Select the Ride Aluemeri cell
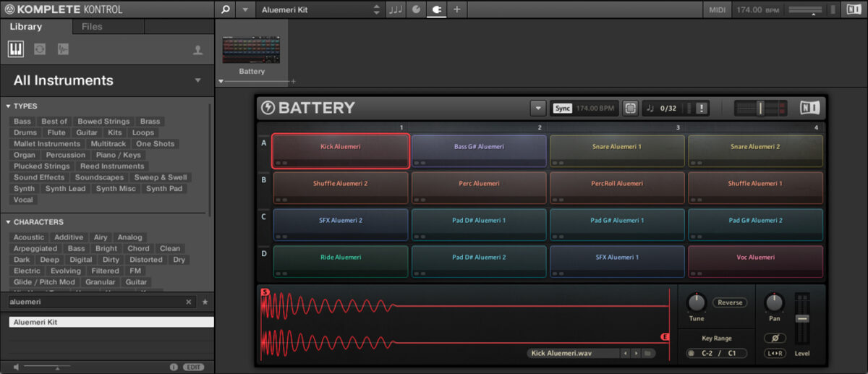 click(341, 261)
